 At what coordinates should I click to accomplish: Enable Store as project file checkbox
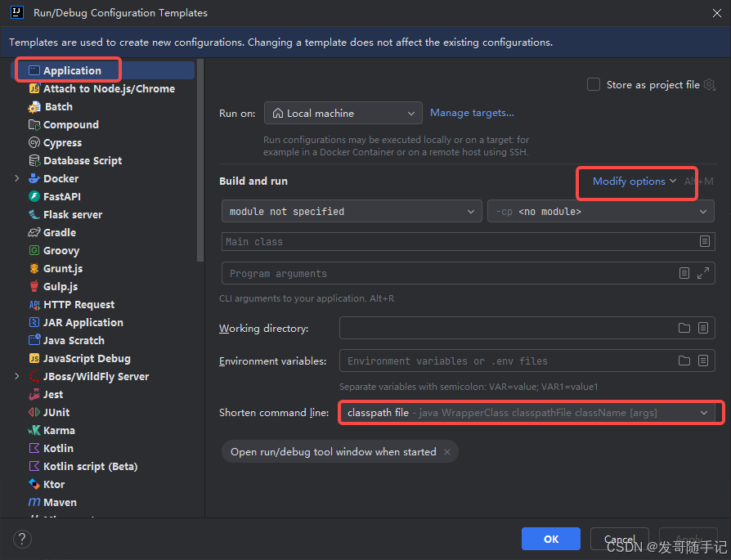[593, 84]
